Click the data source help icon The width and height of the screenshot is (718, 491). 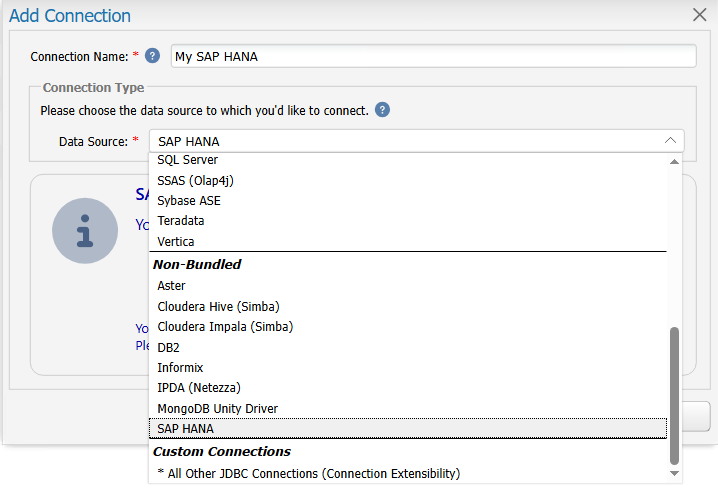pyautogui.click(x=382, y=110)
